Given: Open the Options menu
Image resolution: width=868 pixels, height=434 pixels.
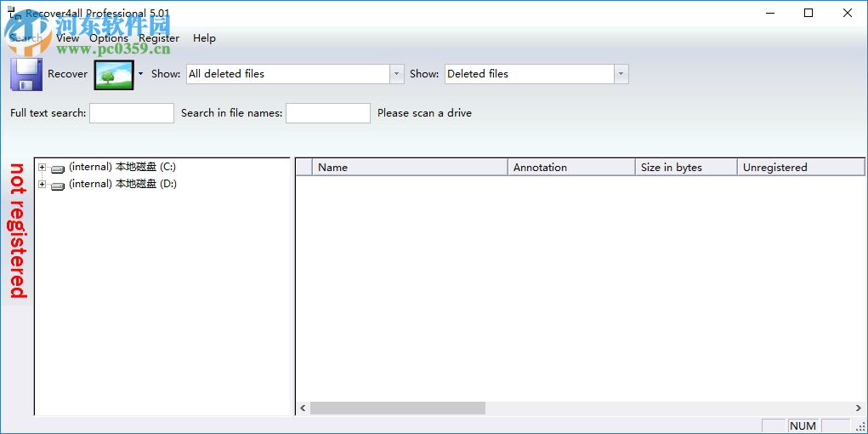Looking at the screenshot, I should 109,38.
